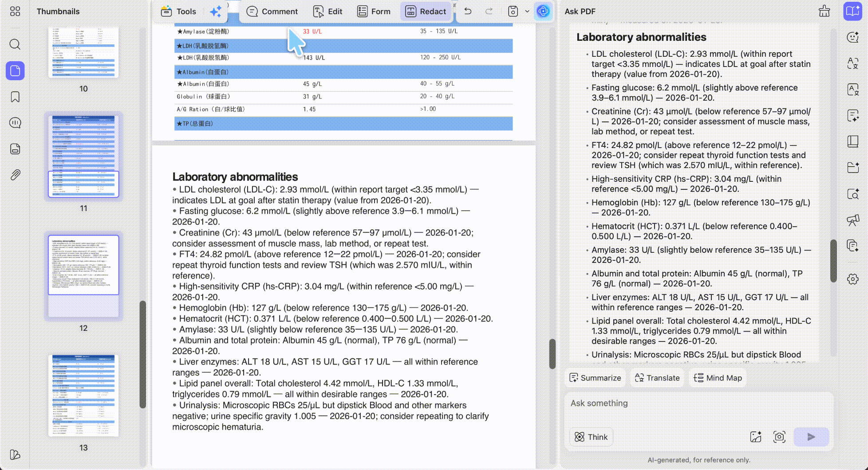This screenshot has height=470, width=868.
Task: Open the AI folder sparkle icon
Action: tap(853, 167)
